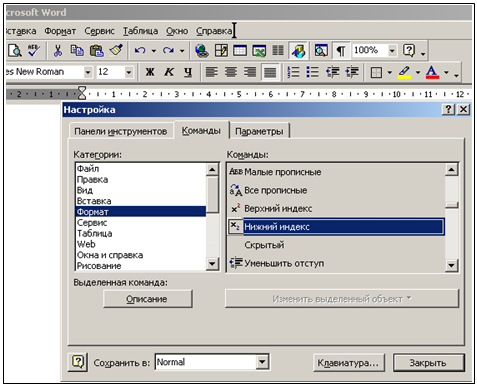Redo the last undone action

click(x=168, y=51)
